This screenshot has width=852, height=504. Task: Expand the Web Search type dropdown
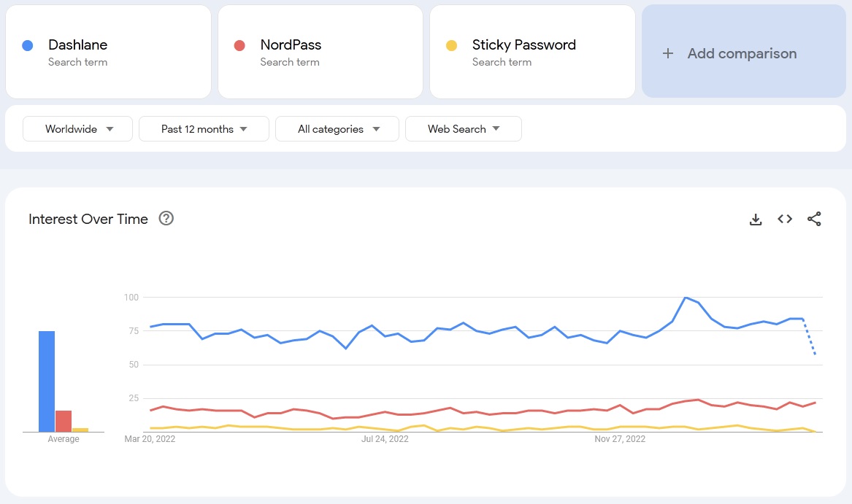coord(463,129)
